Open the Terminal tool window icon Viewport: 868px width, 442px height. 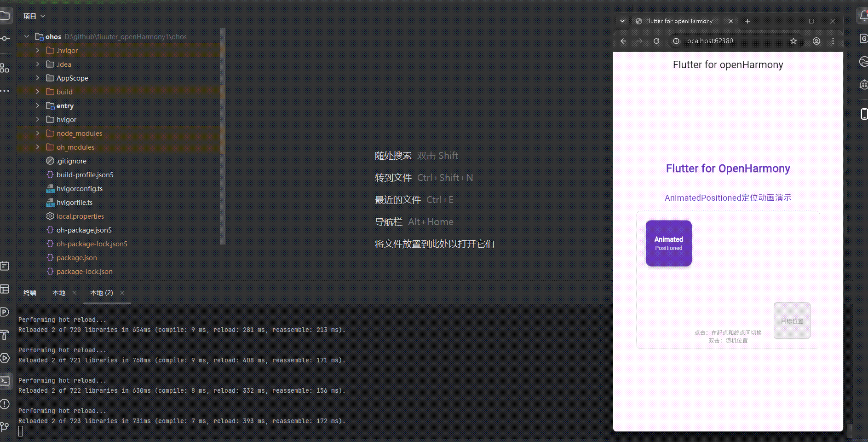coord(5,381)
